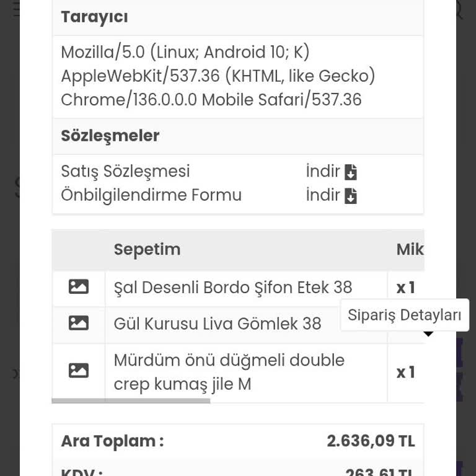Screen dimensions: 476x476
Task: Open image icon for Gül Kurusu Gömlek
Action: point(79,323)
